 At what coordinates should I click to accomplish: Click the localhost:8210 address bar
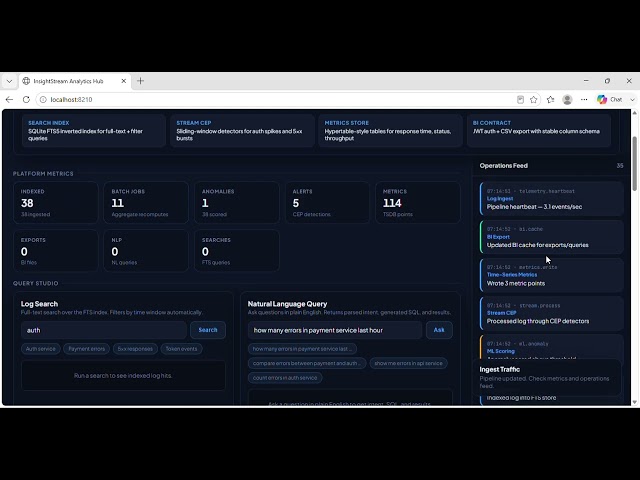pyautogui.click(x=278, y=100)
